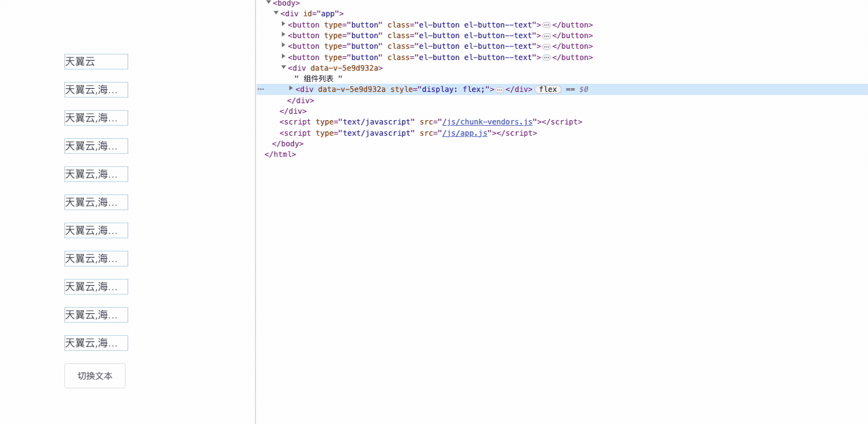
Task: Collapse the body element node
Action: coord(269,3)
